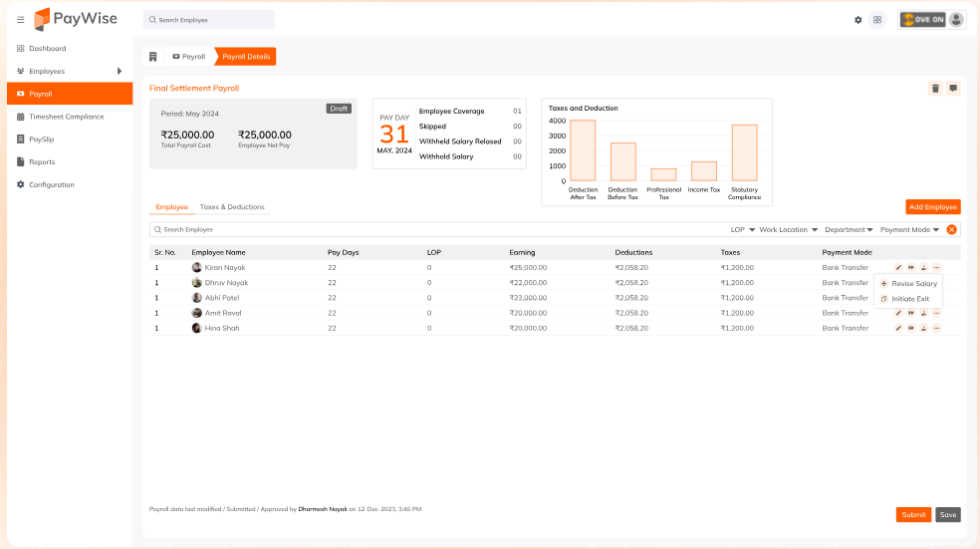Click skip icon for Hina Shah
This screenshot has height=549, width=980.
[911, 328]
